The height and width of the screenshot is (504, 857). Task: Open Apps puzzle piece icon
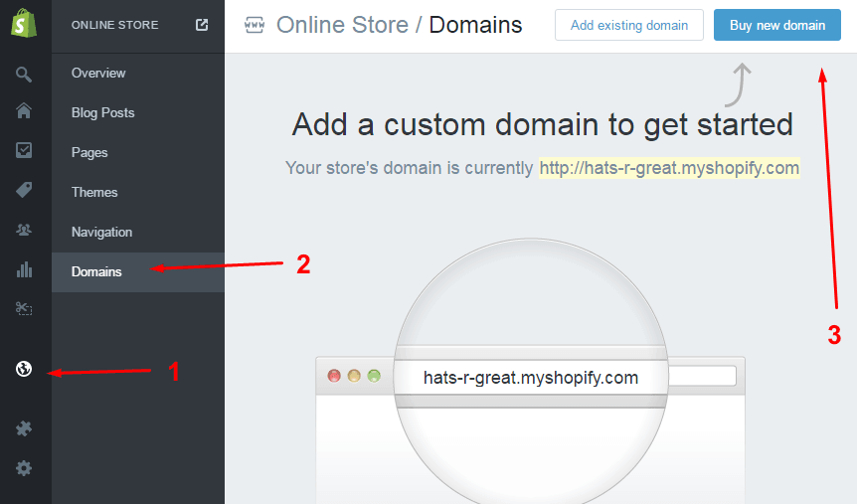pos(24,428)
